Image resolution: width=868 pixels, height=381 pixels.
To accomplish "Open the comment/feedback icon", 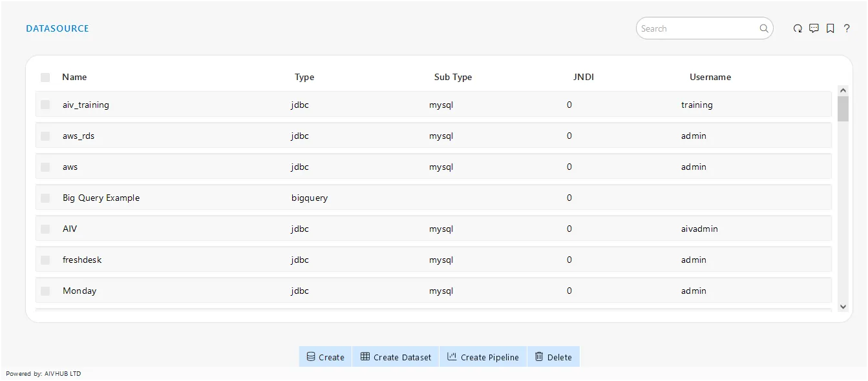I will [x=814, y=28].
